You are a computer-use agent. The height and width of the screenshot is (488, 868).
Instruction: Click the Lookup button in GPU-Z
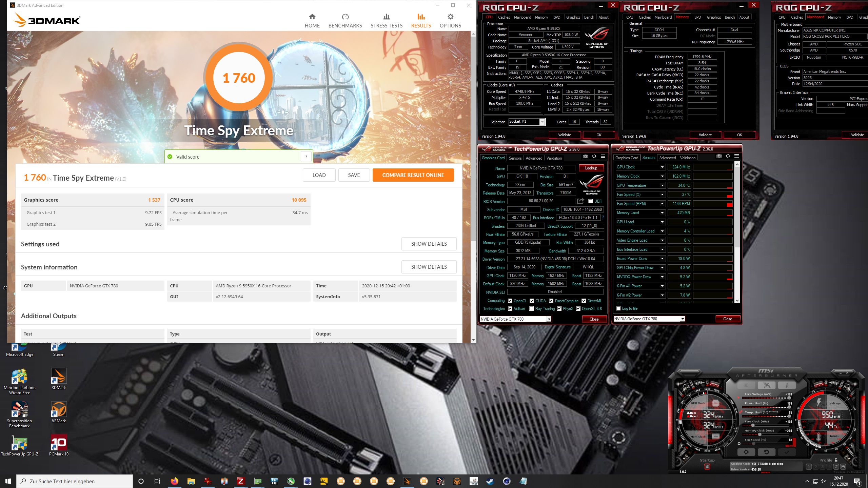click(x=591, y=168)
